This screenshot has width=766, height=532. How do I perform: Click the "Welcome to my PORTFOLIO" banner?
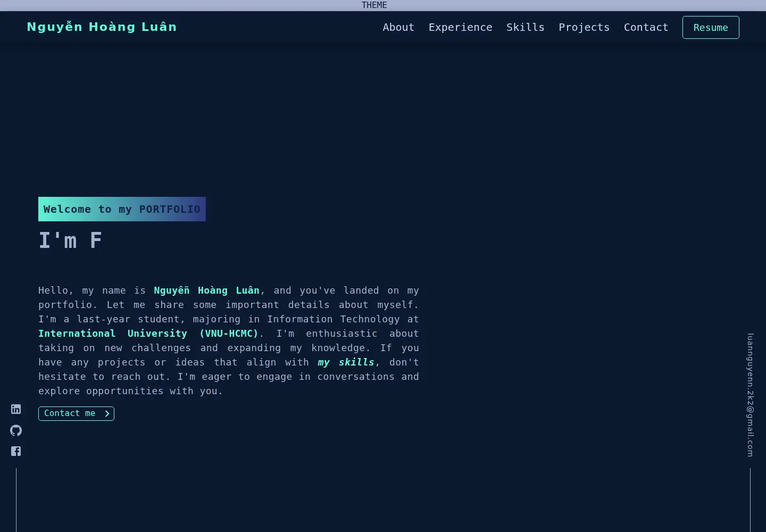[122, 209]
